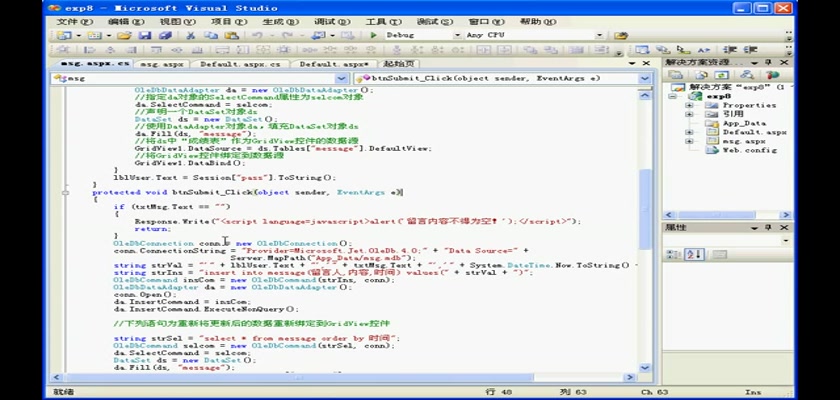
Task: Open the 编辑 menu
Action: [x=126, y=22]
